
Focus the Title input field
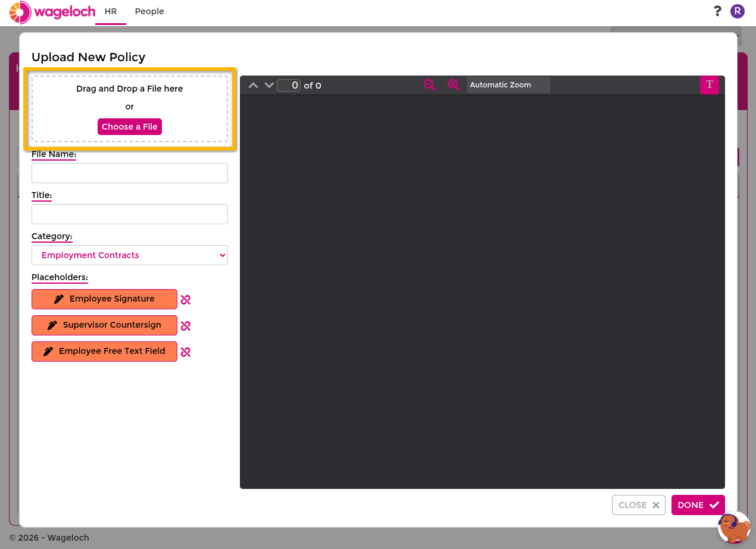coord(130,214)
